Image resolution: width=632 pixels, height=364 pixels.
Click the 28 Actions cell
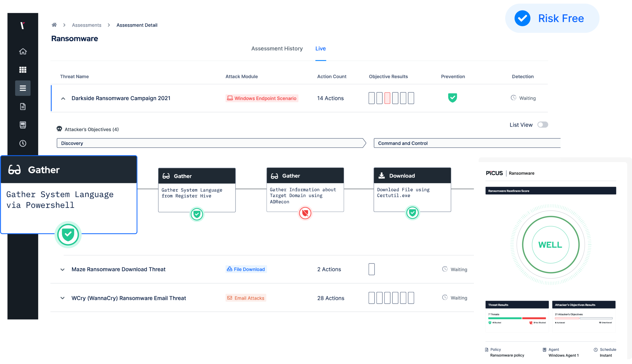click(x=331, y=298)
